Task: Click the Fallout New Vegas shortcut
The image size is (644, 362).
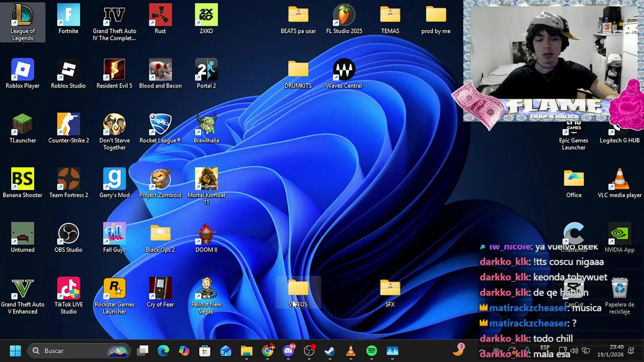Action: click(206, 296)
